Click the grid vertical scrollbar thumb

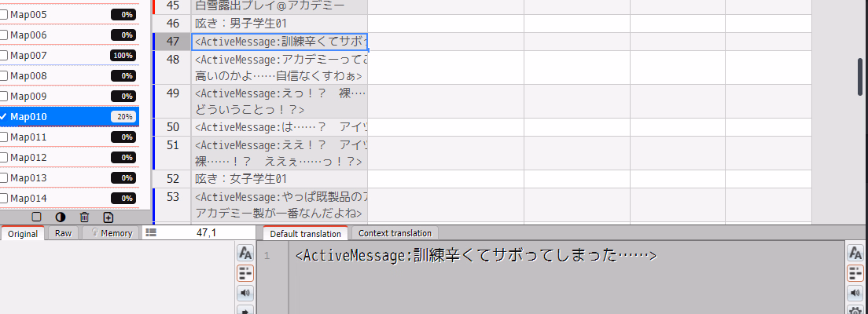pyautogui.click(x=860, y=78)
